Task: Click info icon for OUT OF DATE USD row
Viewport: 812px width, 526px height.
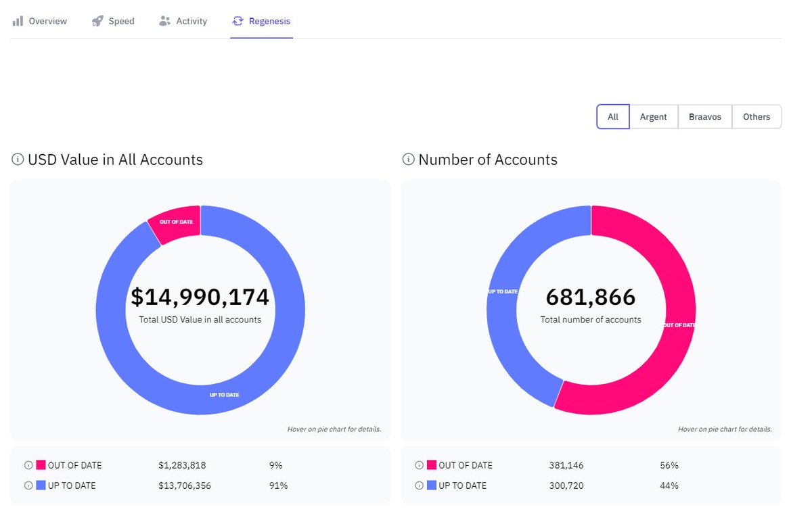Action: point(28,465)
